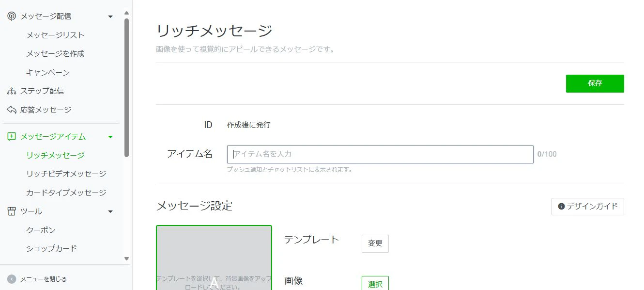Collapse the メッセージ配信 section arrow
Viewport: 644px width, 290px height.
[110, 16]
